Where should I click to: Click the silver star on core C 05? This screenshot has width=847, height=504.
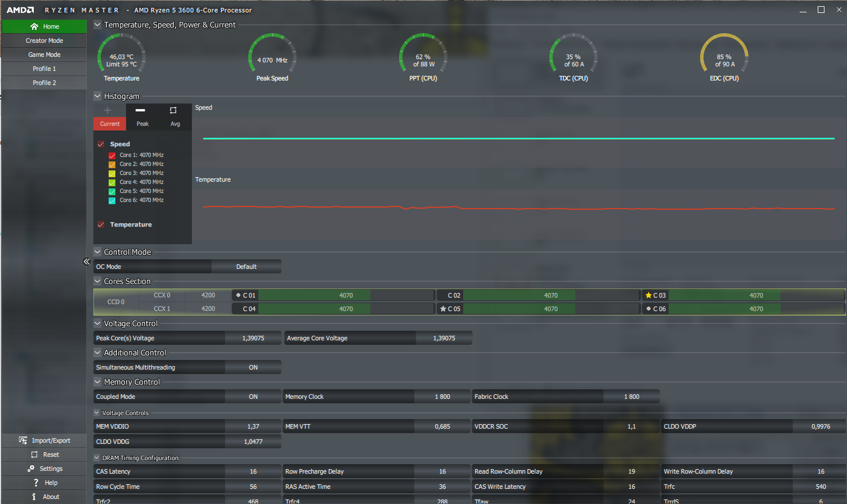coord(443,309)
